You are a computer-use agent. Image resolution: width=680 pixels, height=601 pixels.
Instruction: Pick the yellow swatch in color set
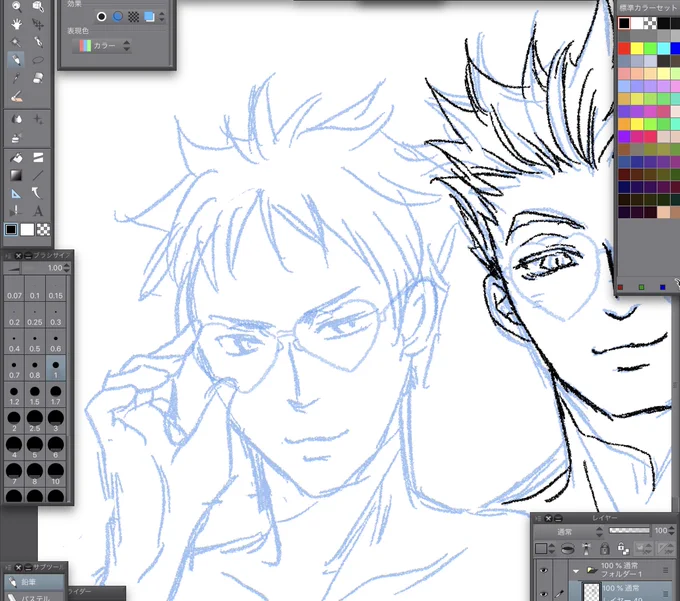pyautogui.click(x=637, y=48)
